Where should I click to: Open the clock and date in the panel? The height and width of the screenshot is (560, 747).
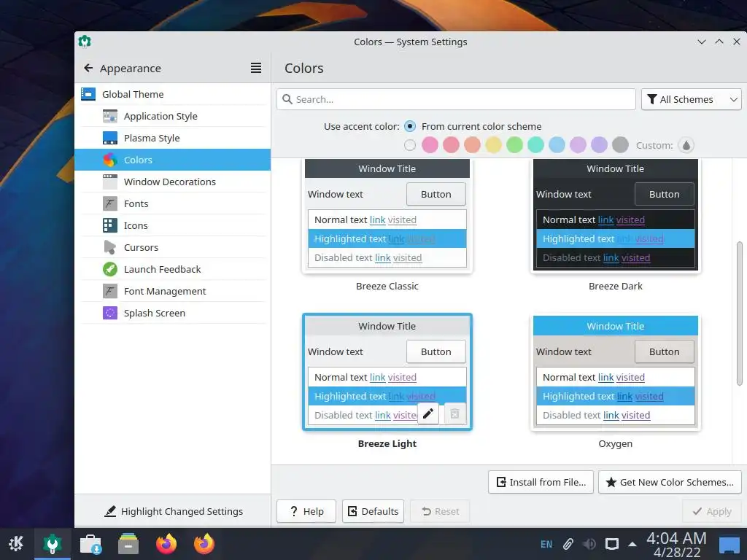pyautogui.click(x=676, y=544)
